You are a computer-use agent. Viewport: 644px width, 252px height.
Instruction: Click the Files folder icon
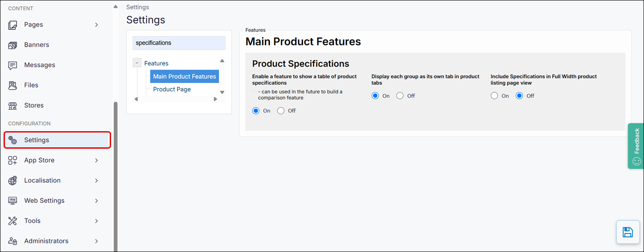pos(13,85)
